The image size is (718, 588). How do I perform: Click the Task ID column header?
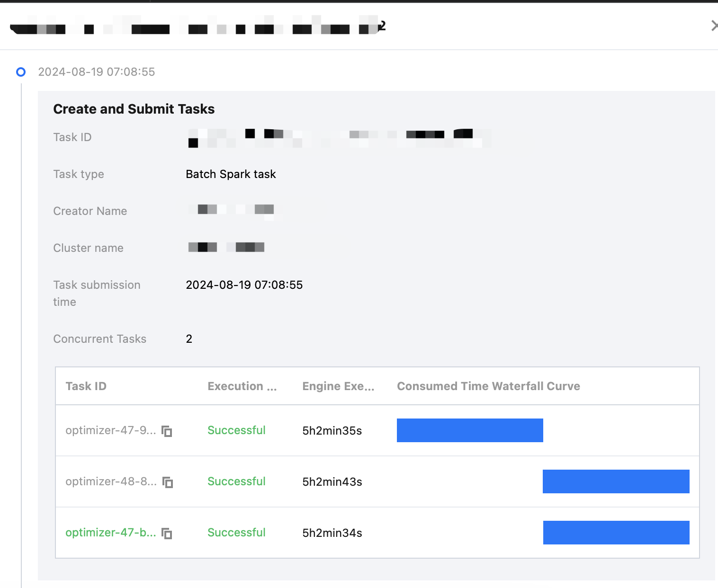tap(86, 386)
